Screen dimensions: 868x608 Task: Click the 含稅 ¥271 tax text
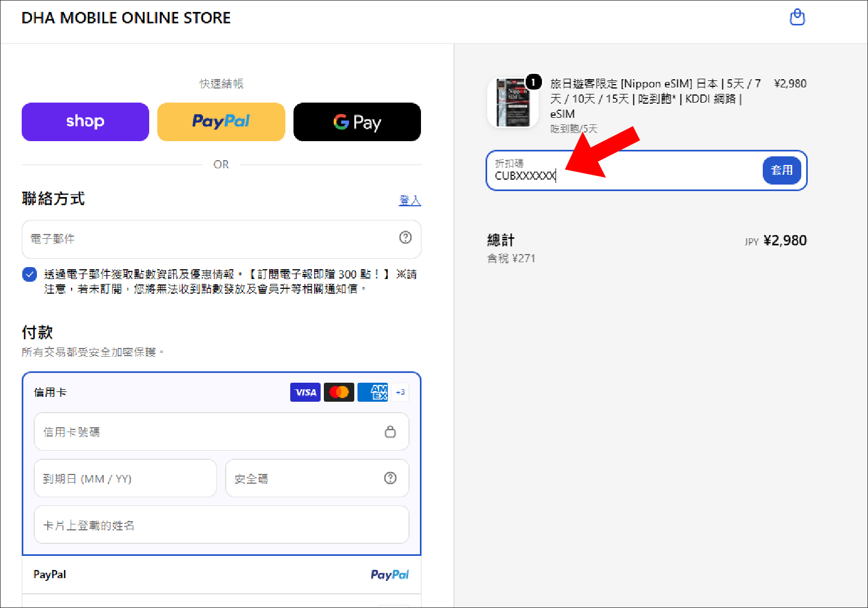point(511,258)
